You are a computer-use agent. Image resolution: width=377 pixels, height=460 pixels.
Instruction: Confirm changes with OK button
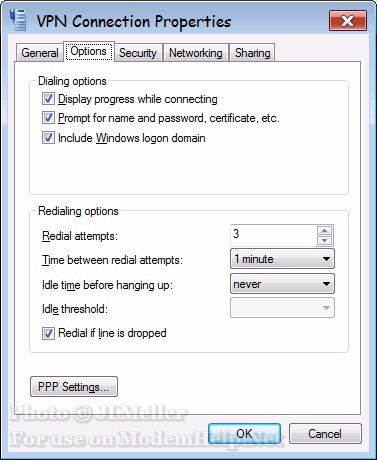point(244,433)
